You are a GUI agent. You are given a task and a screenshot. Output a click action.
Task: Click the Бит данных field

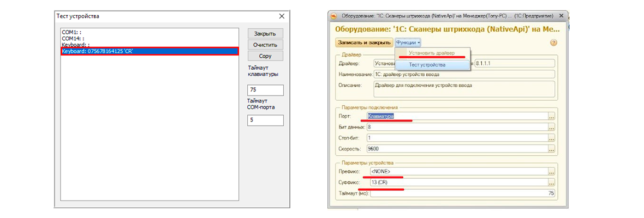[x=457, y=128]
